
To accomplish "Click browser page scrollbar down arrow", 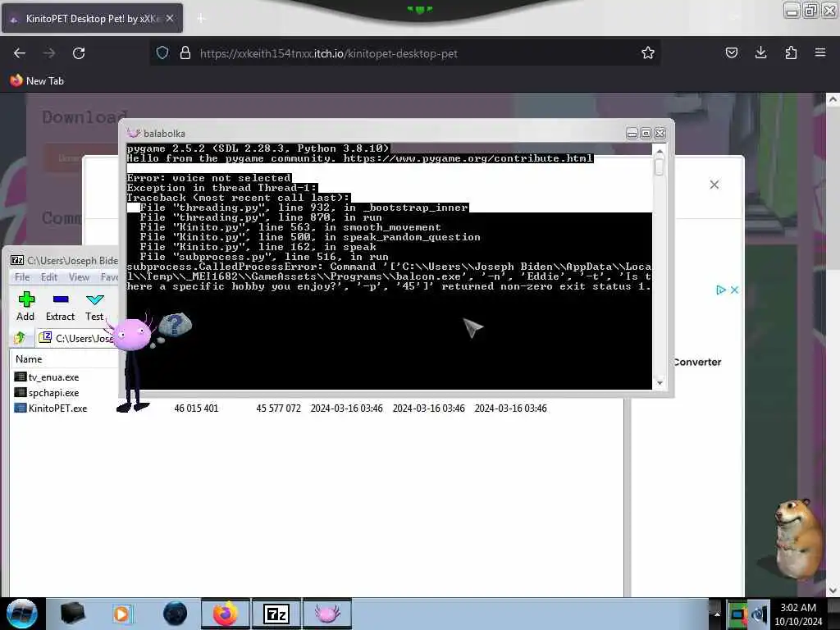I will (833, 591).
